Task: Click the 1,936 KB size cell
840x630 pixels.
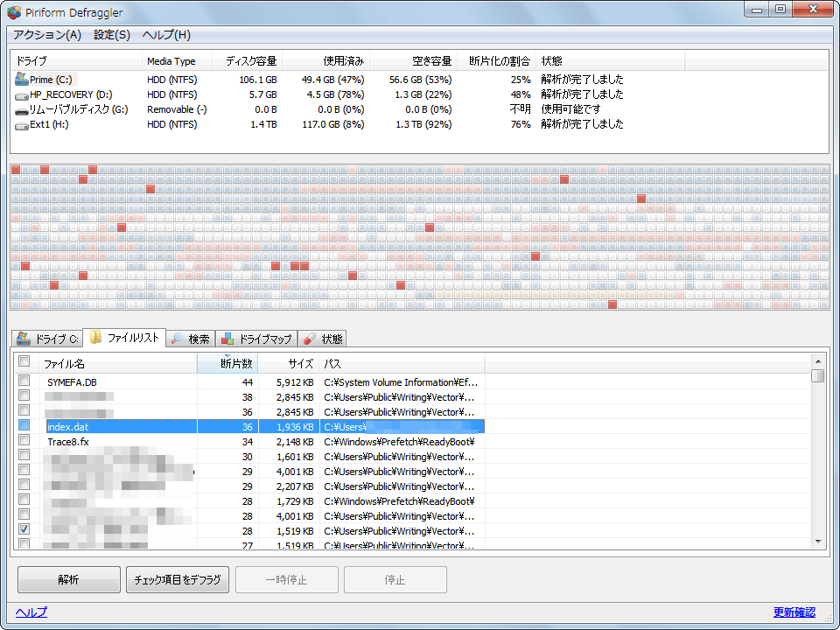Action: click(295, 427)
